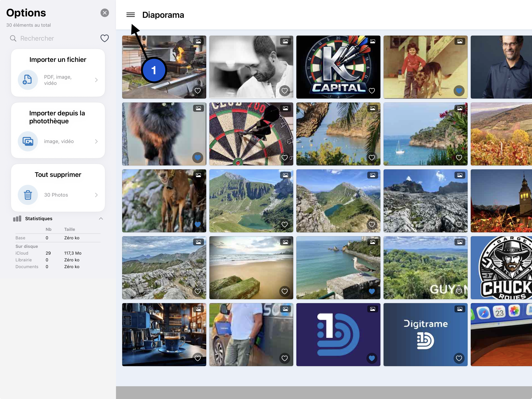The height and width of the screenshot is (399, 532).
Task: Click the Statistiques bar chart icon
Action: click(17, 218)
